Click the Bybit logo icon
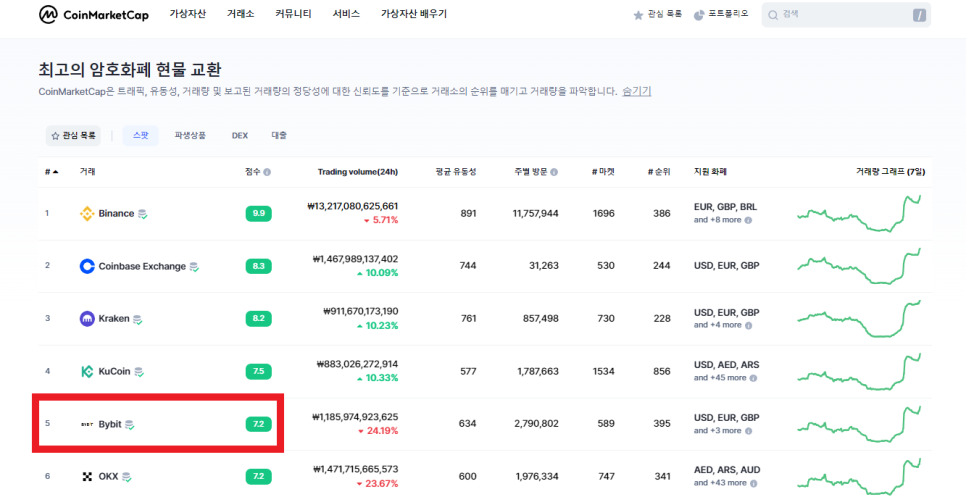This screenshot has height=497, width=966. click(x=87, y=424)
